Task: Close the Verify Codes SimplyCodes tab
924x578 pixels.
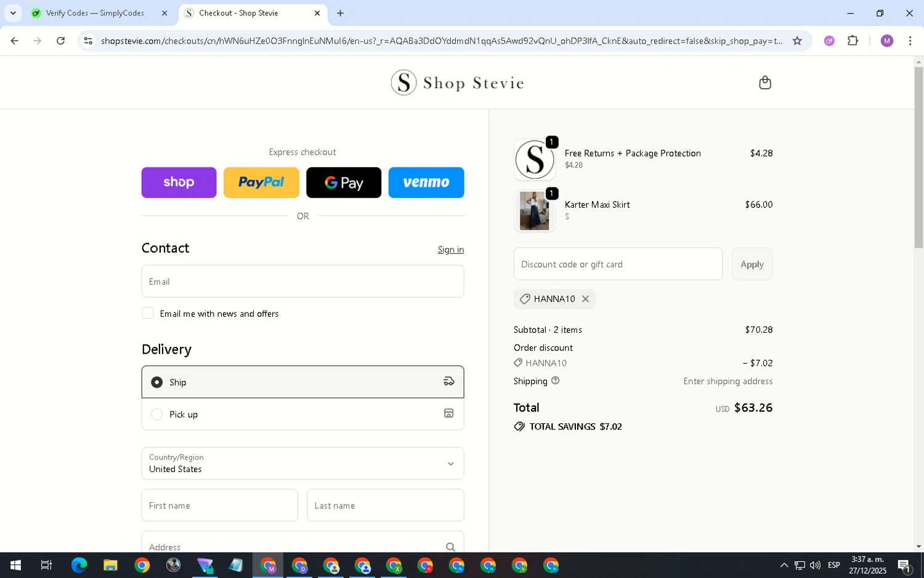Action: point(164,13)
